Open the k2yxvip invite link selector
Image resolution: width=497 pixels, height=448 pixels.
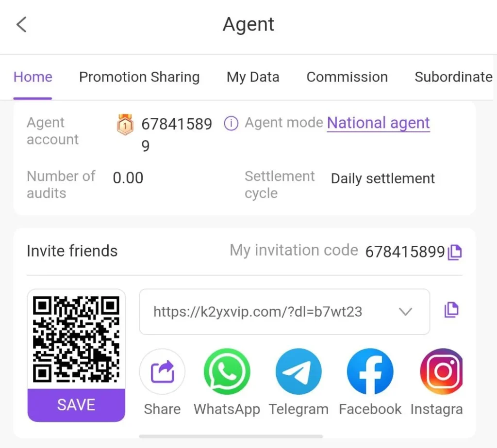(x=284, y=312)
